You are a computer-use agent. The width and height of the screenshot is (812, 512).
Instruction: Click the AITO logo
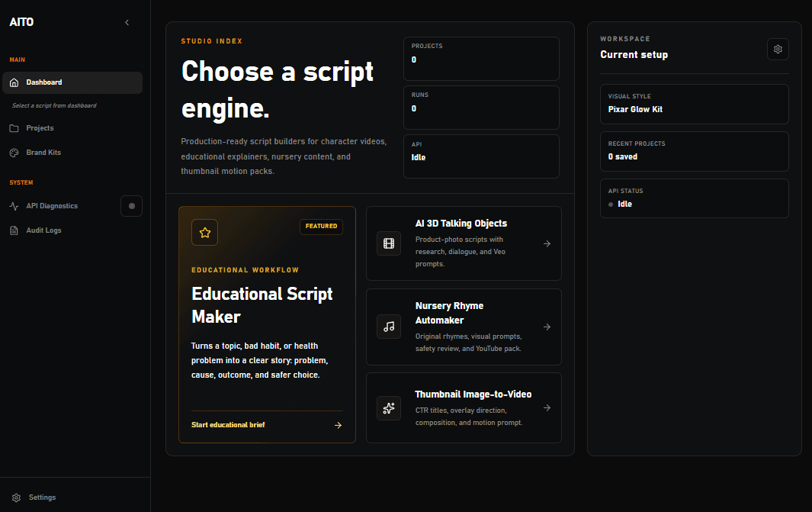21,22
